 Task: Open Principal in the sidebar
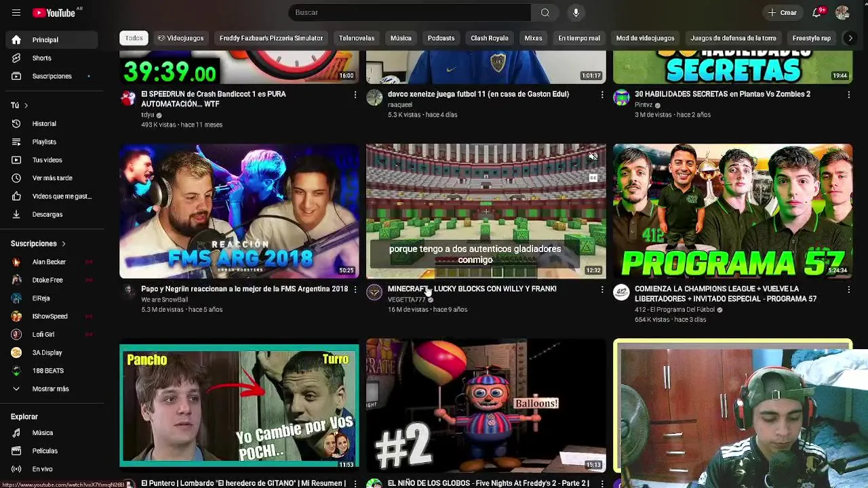click(52, 40)
